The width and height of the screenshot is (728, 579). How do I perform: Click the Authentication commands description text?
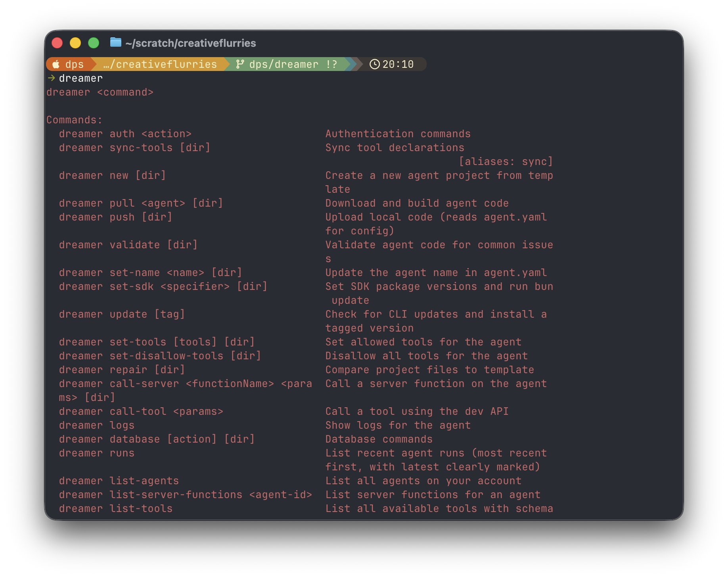click(398, 134)
